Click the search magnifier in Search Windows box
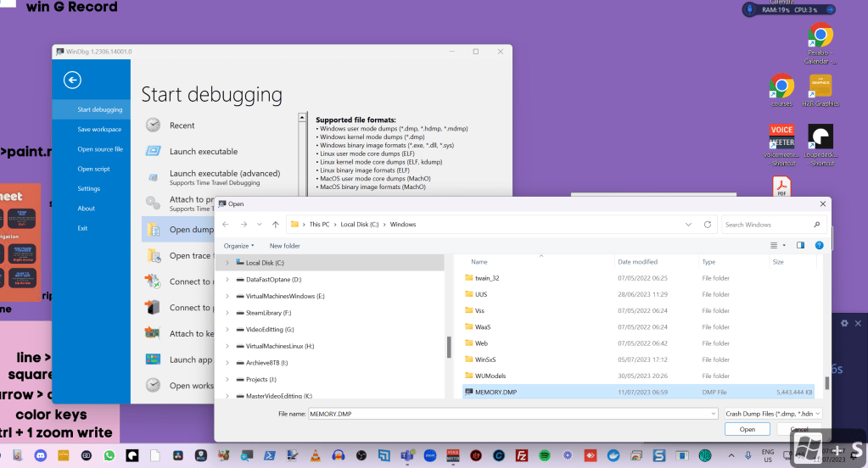The height and width of the screenshot is (468, 868). (x=816, y=225)
